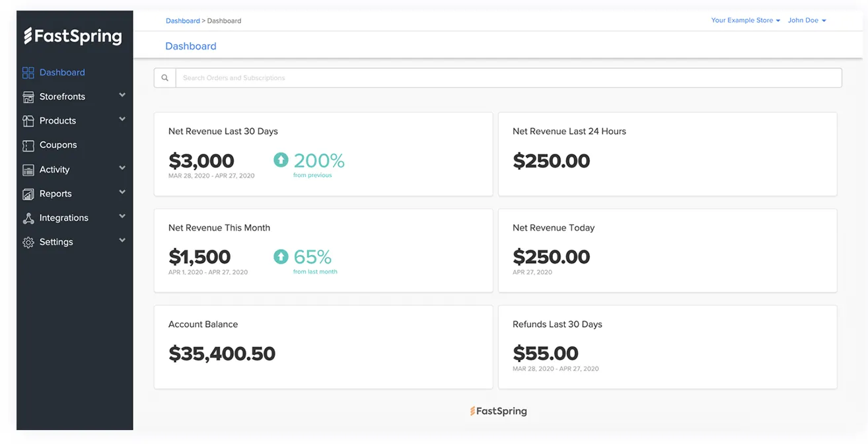
Task: Open the Your Example Store dropdown
Action: (745, 20)
